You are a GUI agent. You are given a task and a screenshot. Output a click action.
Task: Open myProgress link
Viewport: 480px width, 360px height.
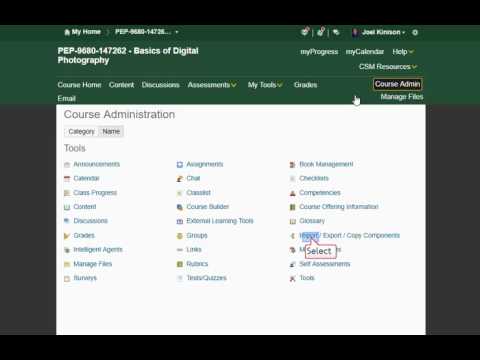(x=319, y=52)
